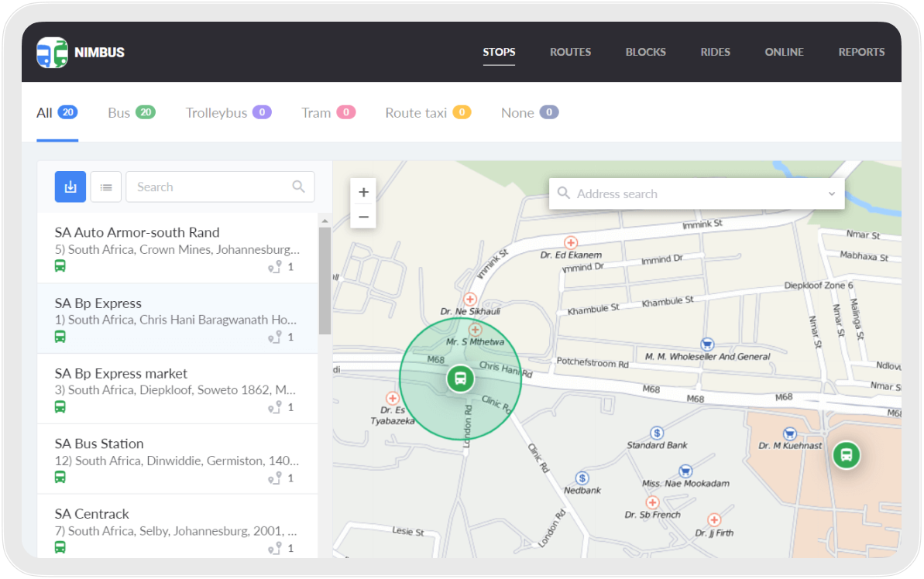Click the bus stop marker inside green circle
Image resolution: width=924 pixels, height=579 pixels.
coord(460,379)
